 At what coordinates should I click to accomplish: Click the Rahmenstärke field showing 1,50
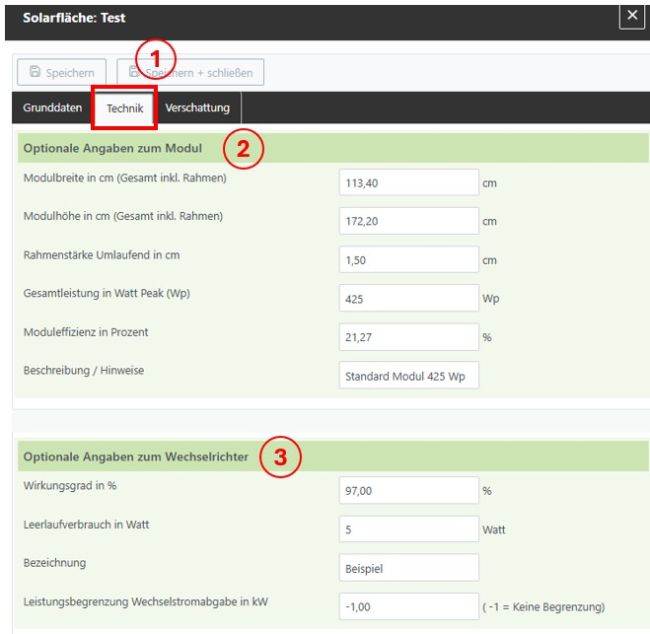pos(409,260)
